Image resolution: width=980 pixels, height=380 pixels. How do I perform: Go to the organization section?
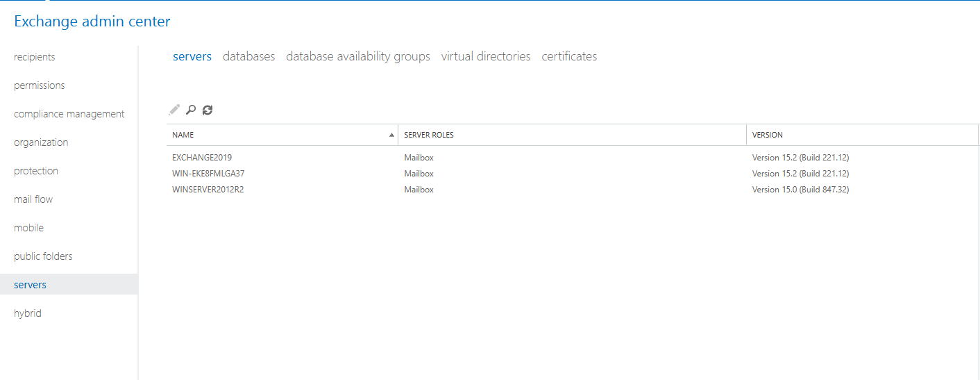click(x=41, y=142)
